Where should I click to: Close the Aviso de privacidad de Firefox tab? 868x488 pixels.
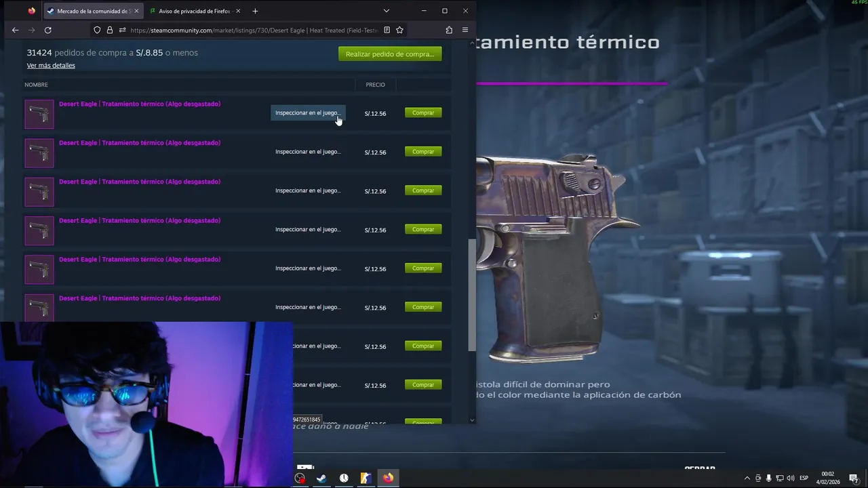click(238, 11)
